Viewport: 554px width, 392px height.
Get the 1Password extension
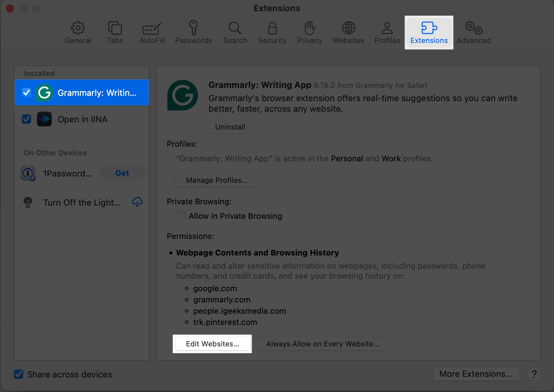pos(122,173)
